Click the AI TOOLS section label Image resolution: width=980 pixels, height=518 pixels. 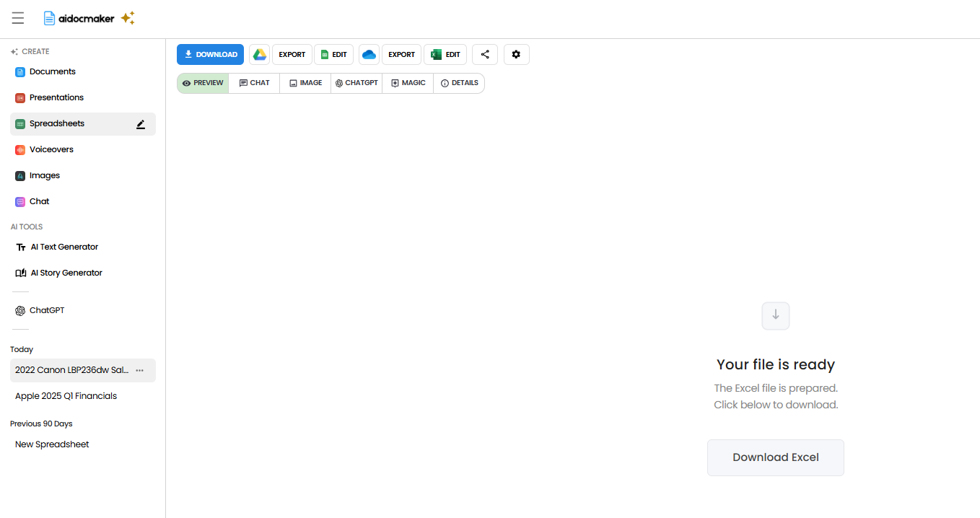pos(27,227)
